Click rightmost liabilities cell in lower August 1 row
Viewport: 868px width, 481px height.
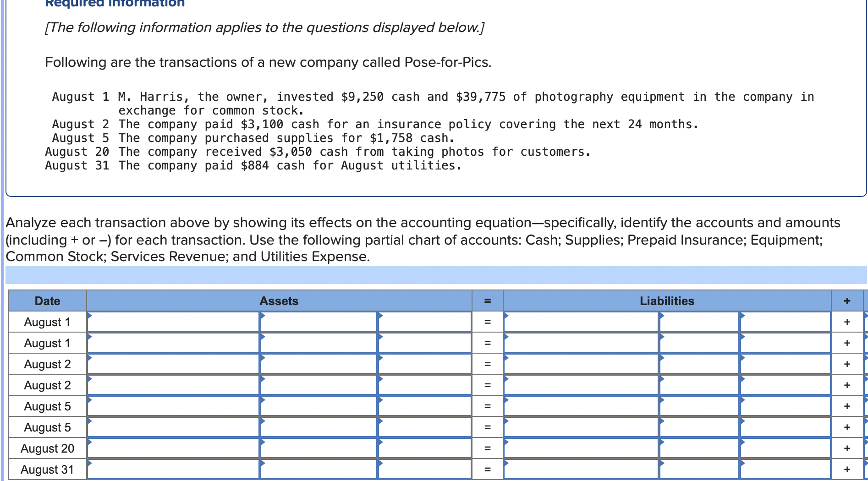(785, 343)
